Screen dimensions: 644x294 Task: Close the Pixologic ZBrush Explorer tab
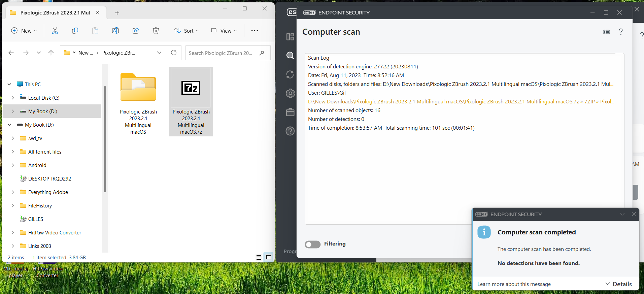(x=98, y=12)
